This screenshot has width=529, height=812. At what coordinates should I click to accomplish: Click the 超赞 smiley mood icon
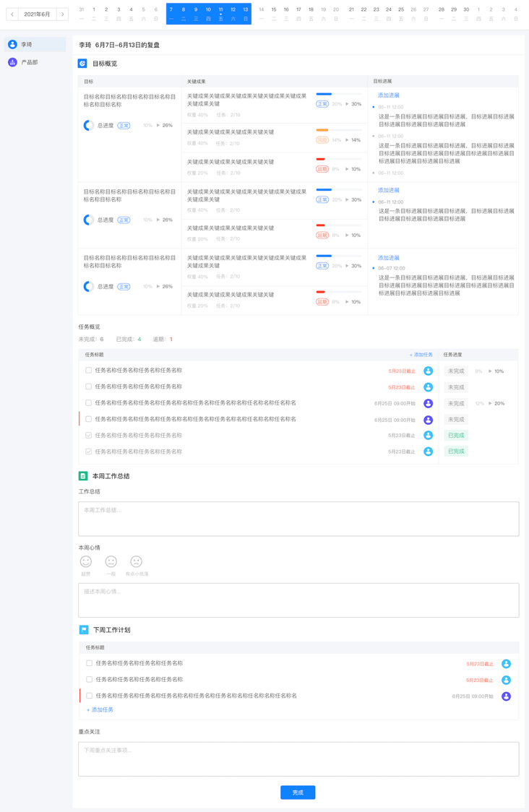coord(86,561)
